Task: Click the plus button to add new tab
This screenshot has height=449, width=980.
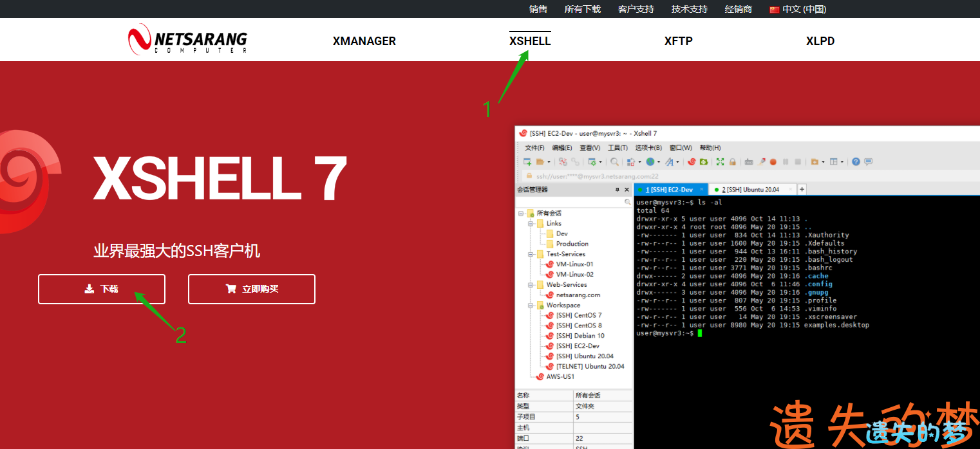Action: [x=802, y=190]
